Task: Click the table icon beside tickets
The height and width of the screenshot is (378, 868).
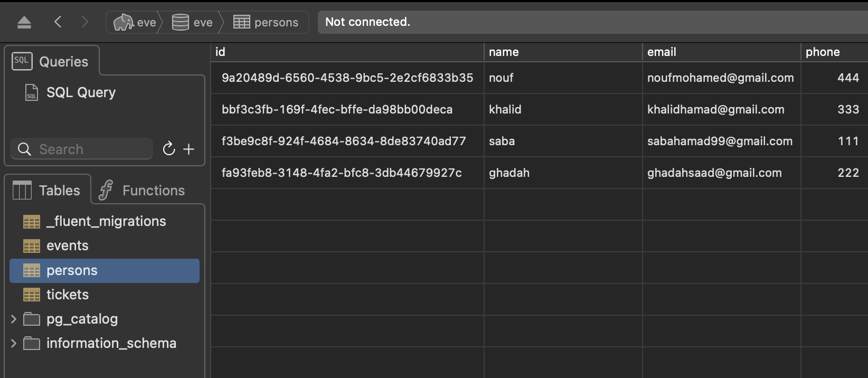Action: [x=31, y=295]
